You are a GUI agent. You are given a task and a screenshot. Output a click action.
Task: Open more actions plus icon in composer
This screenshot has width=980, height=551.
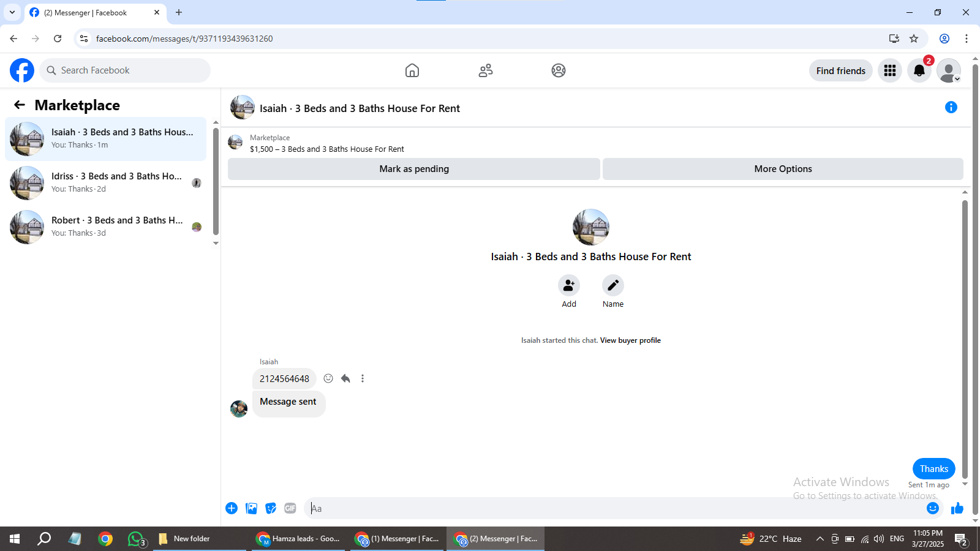(x=232, y=508)
